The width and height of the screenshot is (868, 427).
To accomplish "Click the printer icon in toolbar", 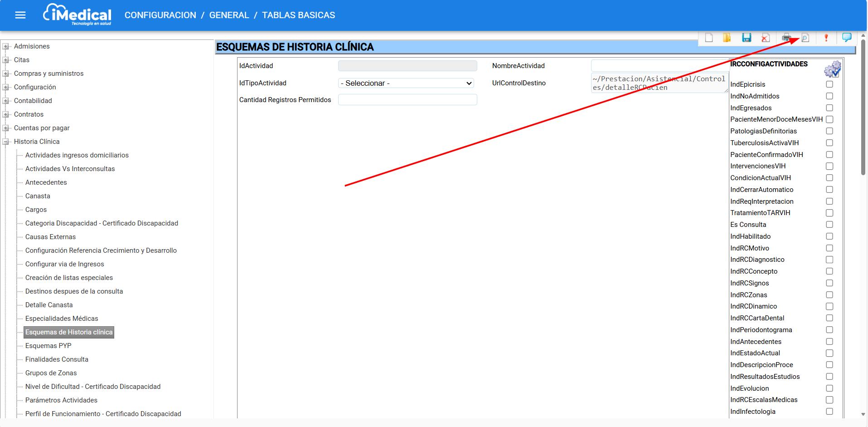I will point(786,38).
